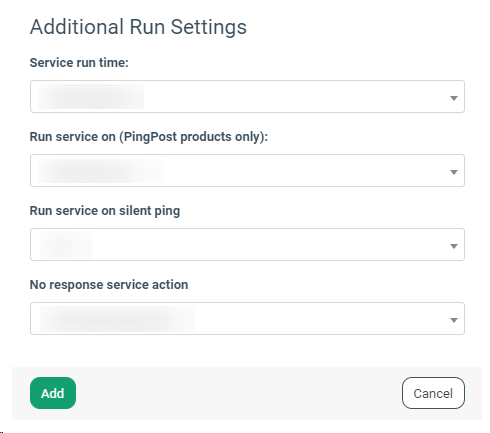The height and width of the screenshot is (433, 490).
Task: Click the Service run time label
Action: coord(79,63)
